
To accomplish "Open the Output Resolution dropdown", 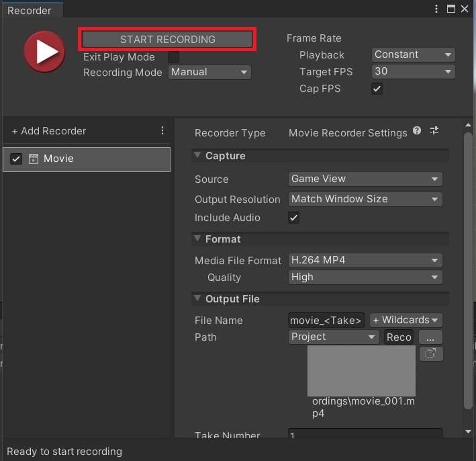I will (365, 200).
